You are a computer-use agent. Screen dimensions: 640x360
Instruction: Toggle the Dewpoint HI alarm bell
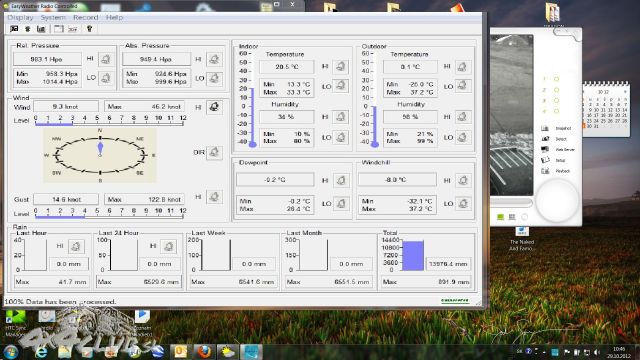[x=341, y=180]
